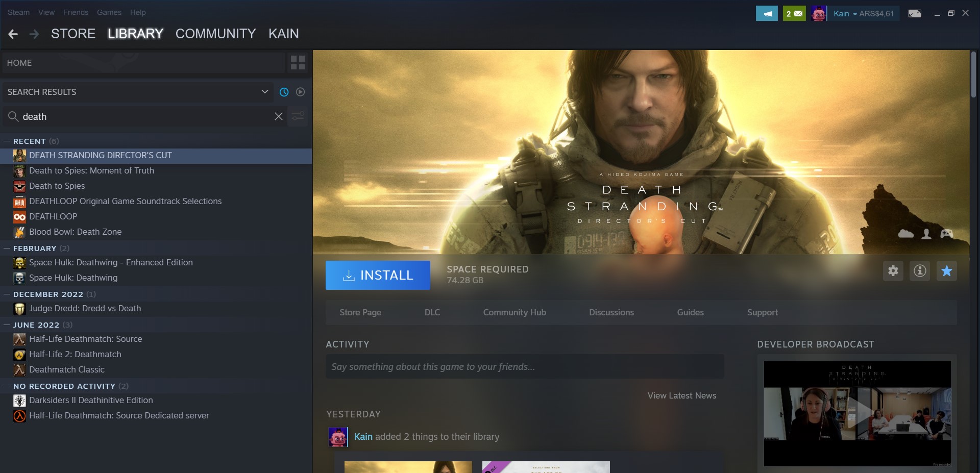The width and height of the screenshot is (980, 473).
Task: Collapse the FEBRUARY category
Action: (x=7, y=248)
